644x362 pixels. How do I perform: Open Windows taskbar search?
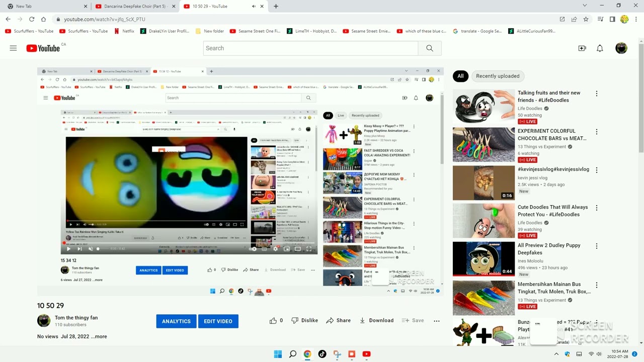292,354
